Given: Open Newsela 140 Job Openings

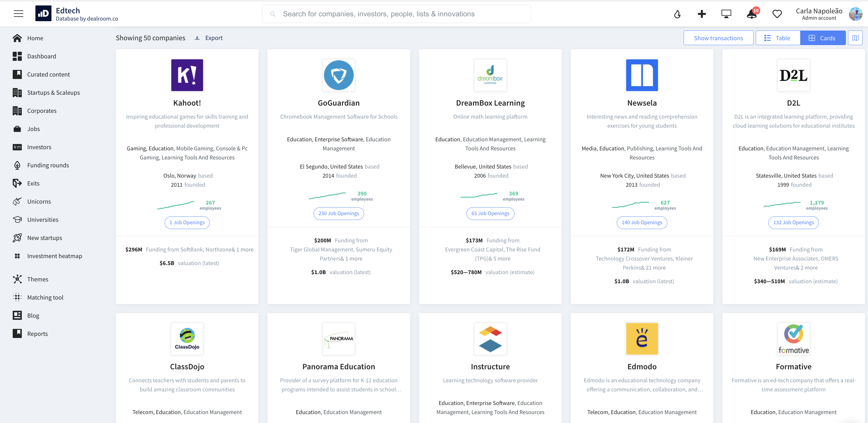Looking at the screenshot, I should click(x=642, y=222).
